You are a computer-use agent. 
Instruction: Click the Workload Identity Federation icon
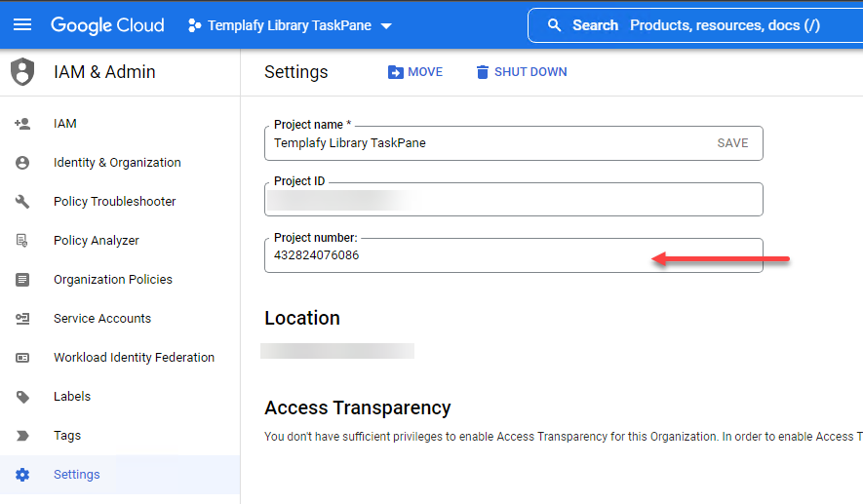click(x=22, y=358)
